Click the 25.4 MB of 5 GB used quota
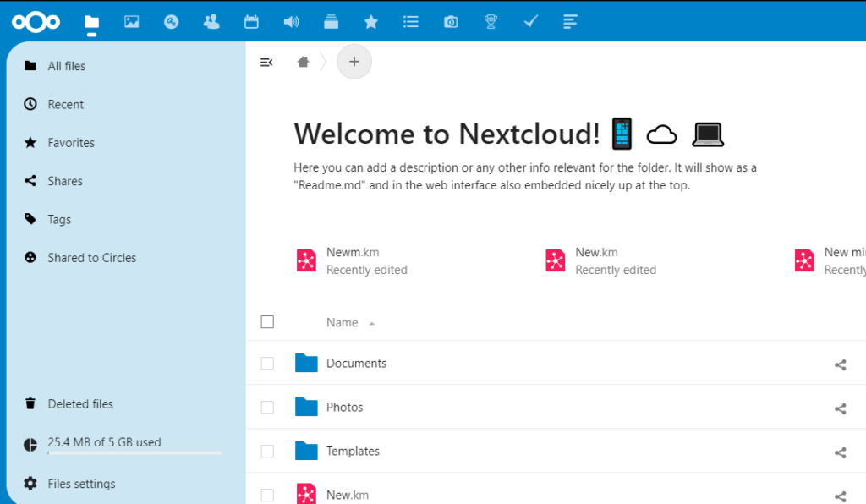The image size is (866, 504). coord(104,442)
